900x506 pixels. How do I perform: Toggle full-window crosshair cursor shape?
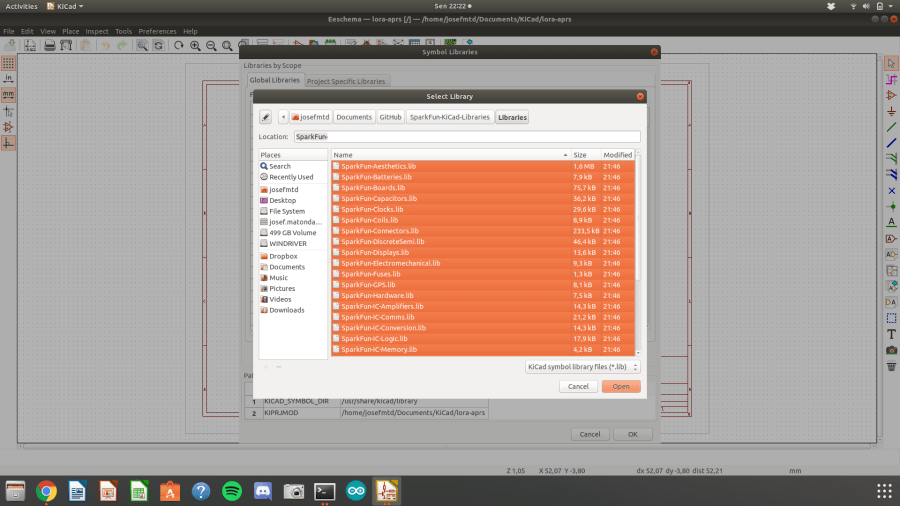tap(8, 111)
